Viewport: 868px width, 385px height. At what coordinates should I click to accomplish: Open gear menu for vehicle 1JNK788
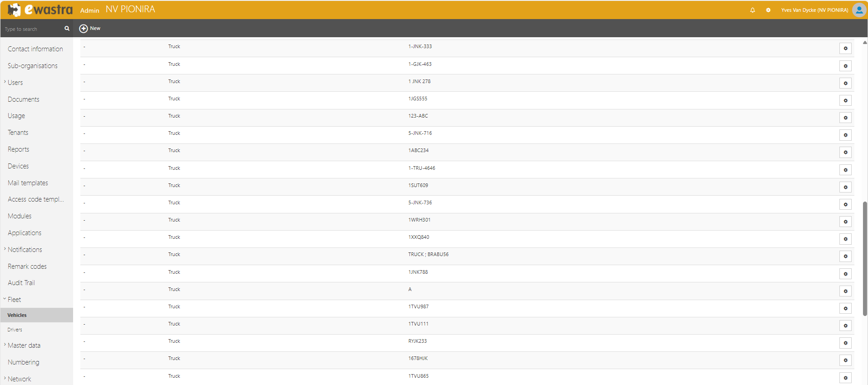845,274
